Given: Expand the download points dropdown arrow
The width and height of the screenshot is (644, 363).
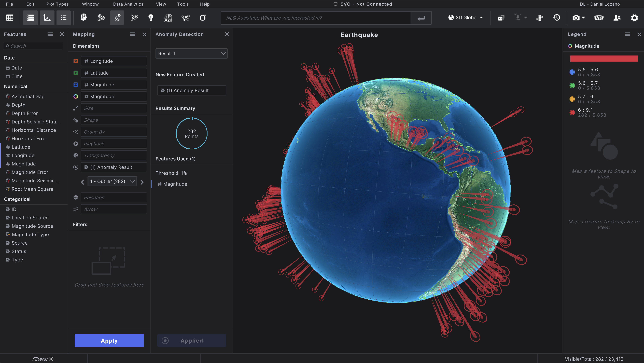Looking at the screenshot, I should [525, 18].
